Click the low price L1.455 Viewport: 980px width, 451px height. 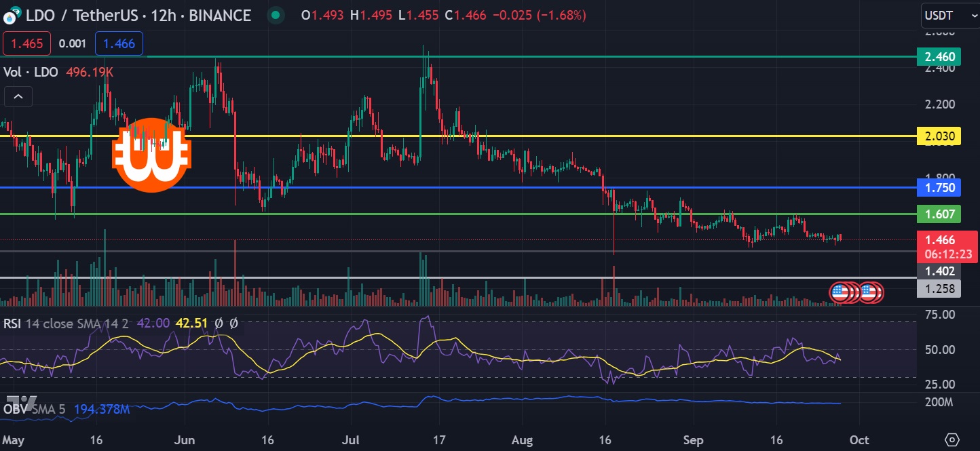coord(419,15)
